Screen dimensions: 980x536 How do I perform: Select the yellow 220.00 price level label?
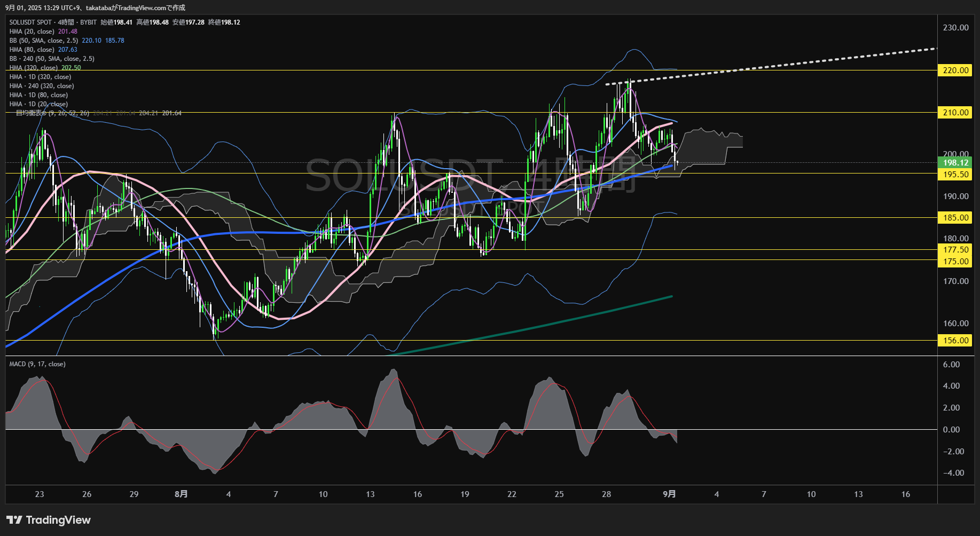tap(955, 70)
